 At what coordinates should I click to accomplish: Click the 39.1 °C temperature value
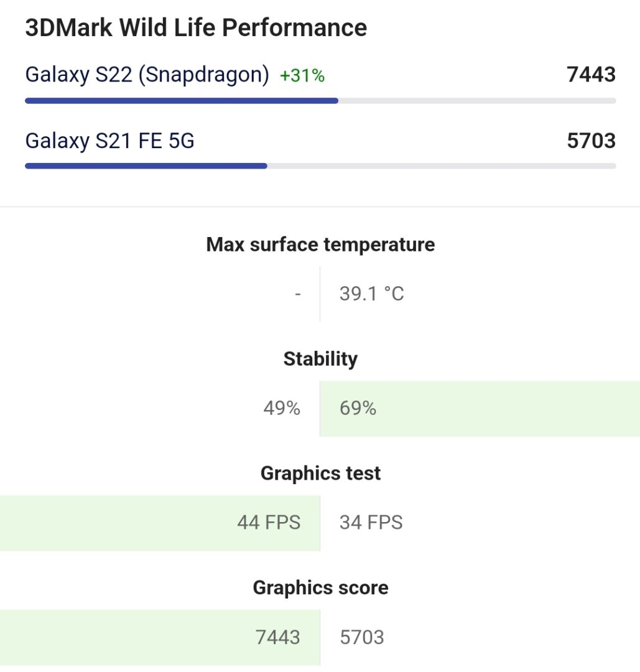(372, 294)
